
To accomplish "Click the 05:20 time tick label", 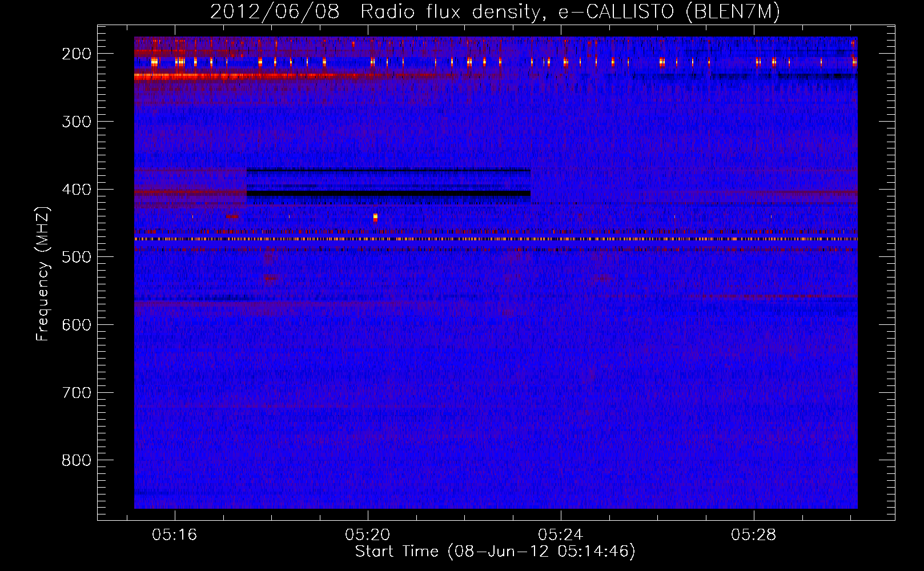I will pos(368,534).
